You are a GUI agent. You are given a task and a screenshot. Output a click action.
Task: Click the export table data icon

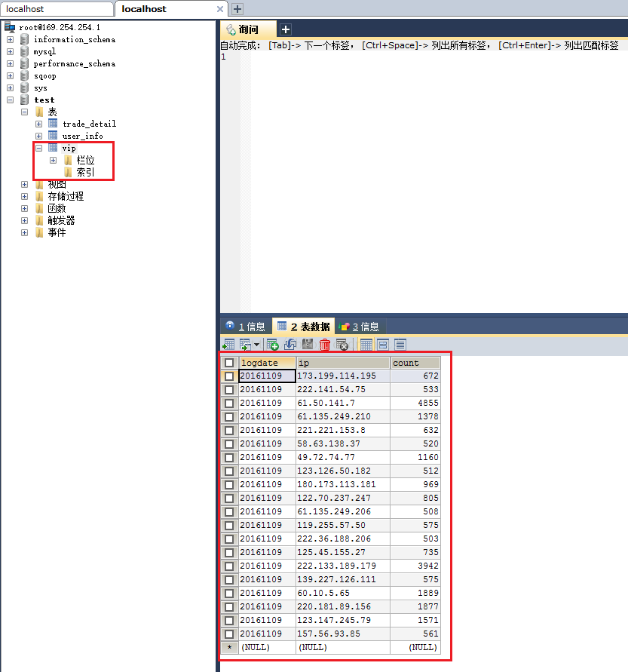pos(228,344)
